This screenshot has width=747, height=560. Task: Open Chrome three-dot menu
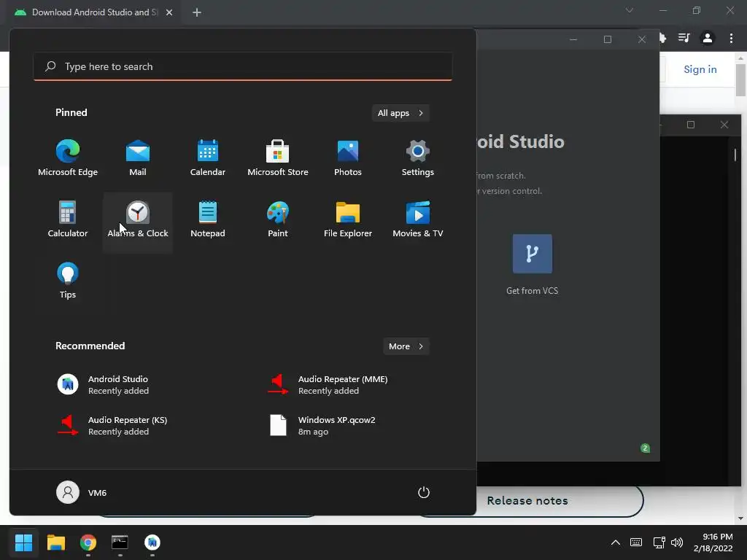point(731,38)
